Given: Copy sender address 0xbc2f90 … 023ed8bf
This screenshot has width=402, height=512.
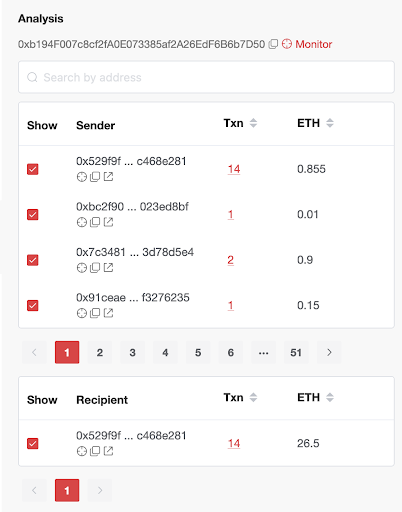Looking at the screenshot, I should 95,222.
